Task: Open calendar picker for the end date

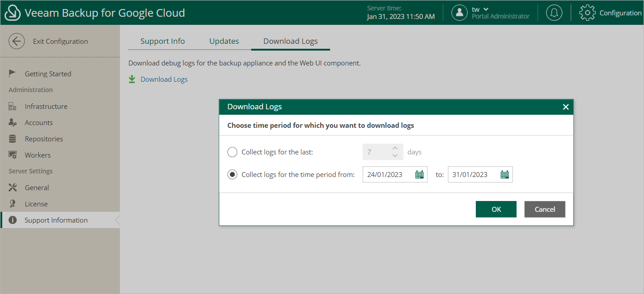Action: point(505,175)
